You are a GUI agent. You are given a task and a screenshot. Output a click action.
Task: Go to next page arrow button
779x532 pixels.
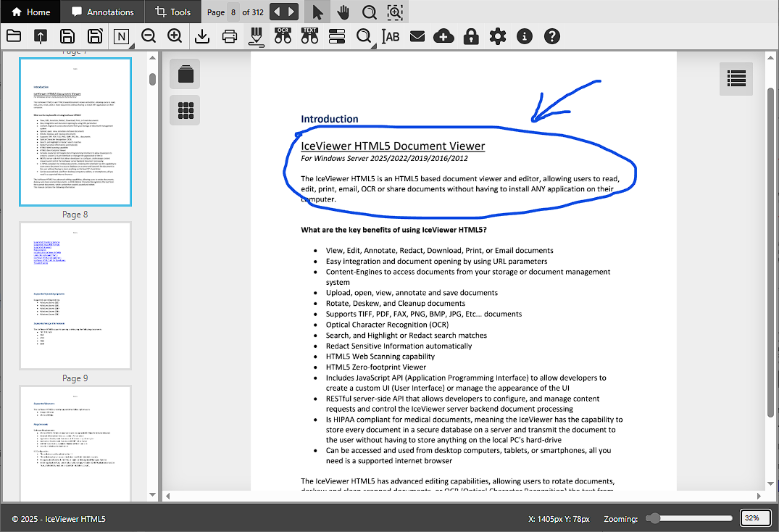[x=291, y=12]
